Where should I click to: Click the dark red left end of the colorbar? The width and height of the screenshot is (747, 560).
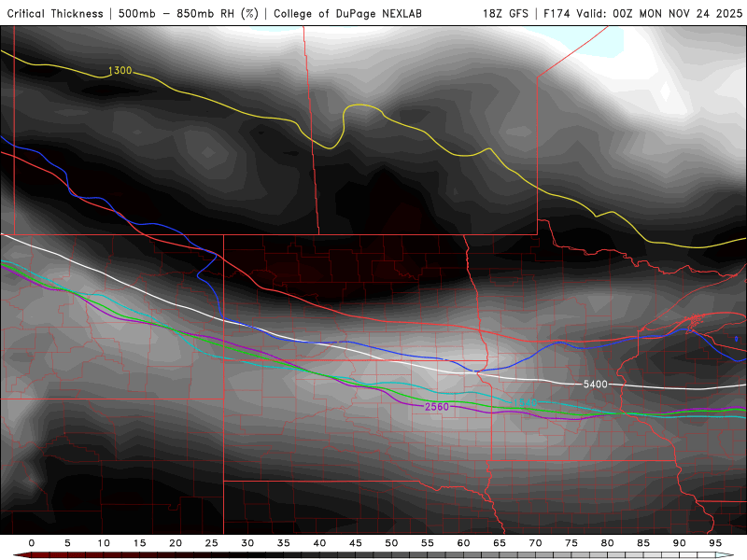tap(21, 555)
